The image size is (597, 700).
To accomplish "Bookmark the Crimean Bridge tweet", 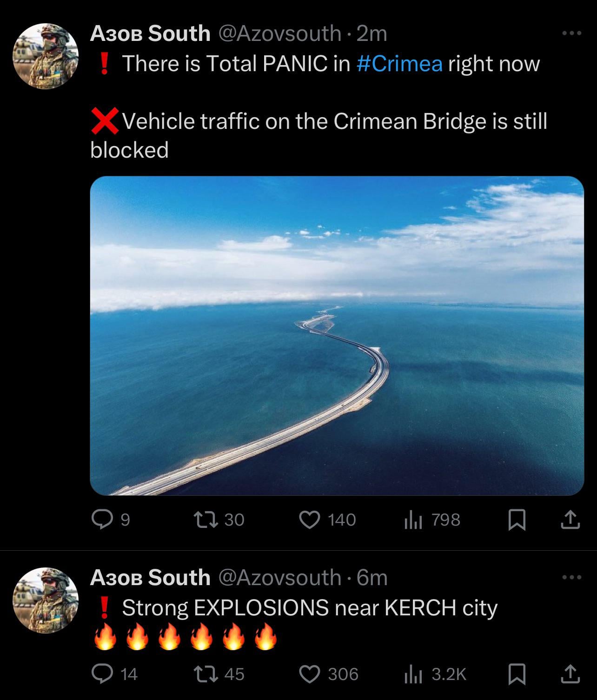I will [x=517, y=520].
